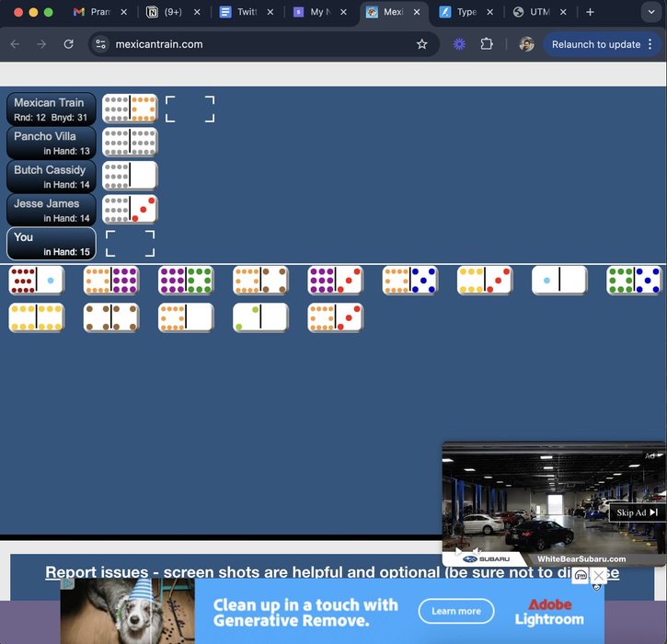667x644 pixels.
Task: Pick the purple-green 9-6 domino
Action: pyautogui.click(x=186, y=281)
